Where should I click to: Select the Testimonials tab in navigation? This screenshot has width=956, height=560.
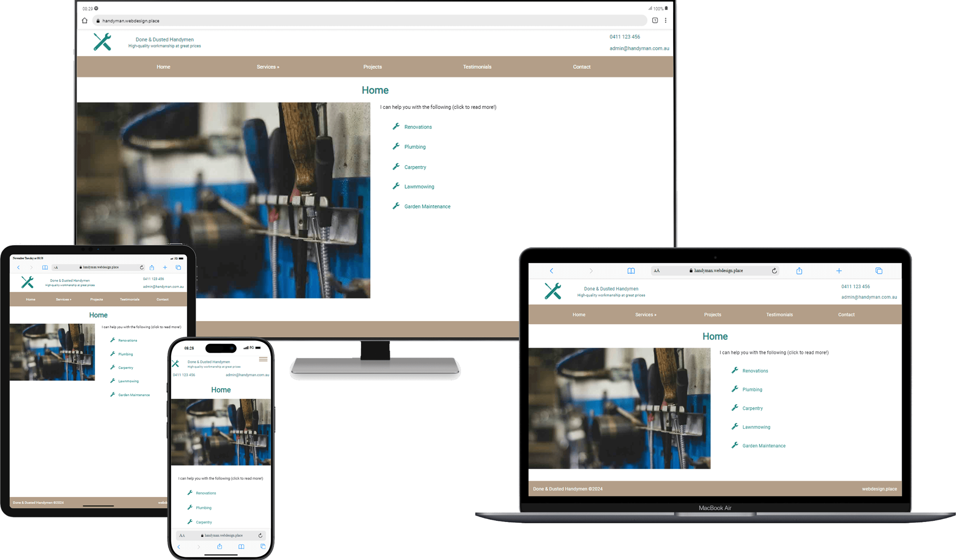[477, 67]
